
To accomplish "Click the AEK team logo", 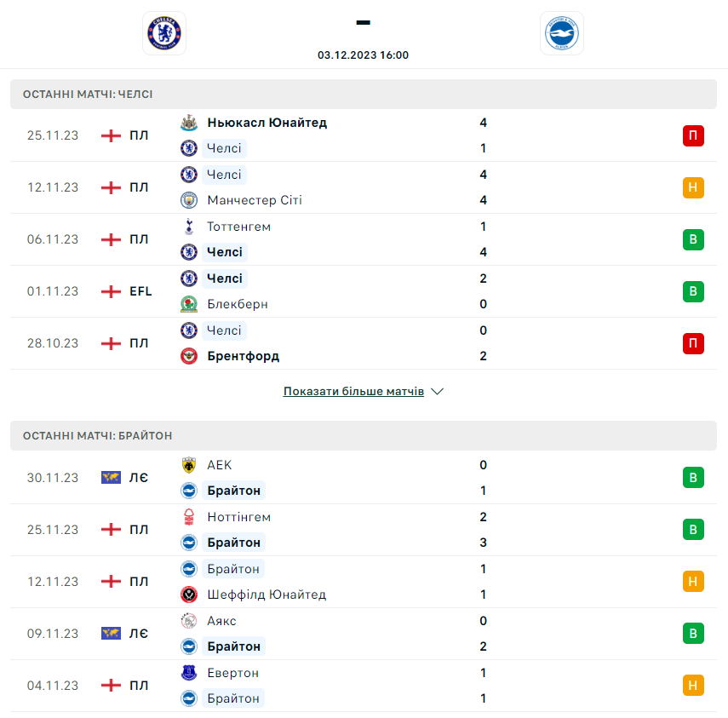I will tap(189, 465).
